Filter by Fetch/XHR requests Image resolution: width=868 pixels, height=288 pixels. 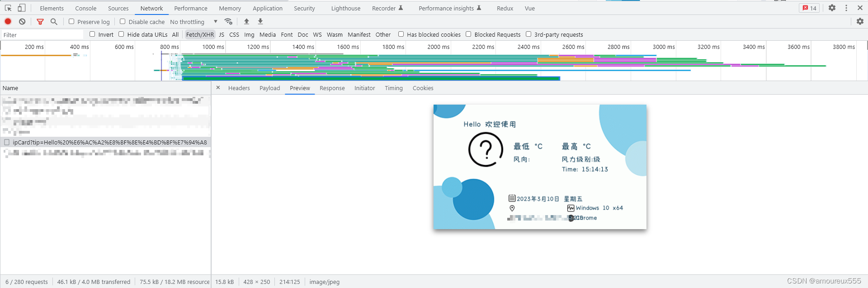coord(200,34)
